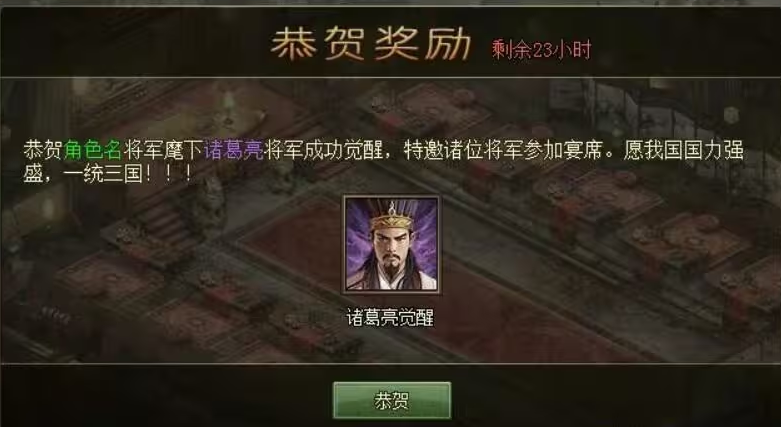The height and width of the screenshot is (427, 781).
Task: Click the 恭贺奖励 dialog title
Action: [371, 43]
